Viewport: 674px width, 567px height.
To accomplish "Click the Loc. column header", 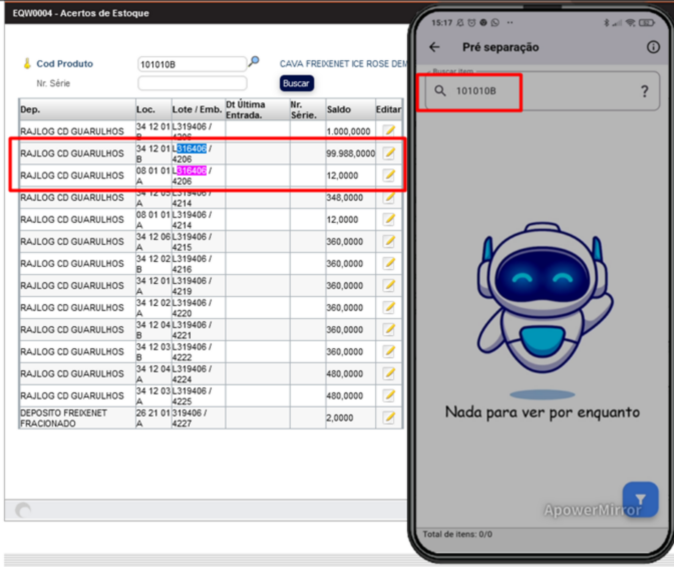I will click(x=152, y=109).
